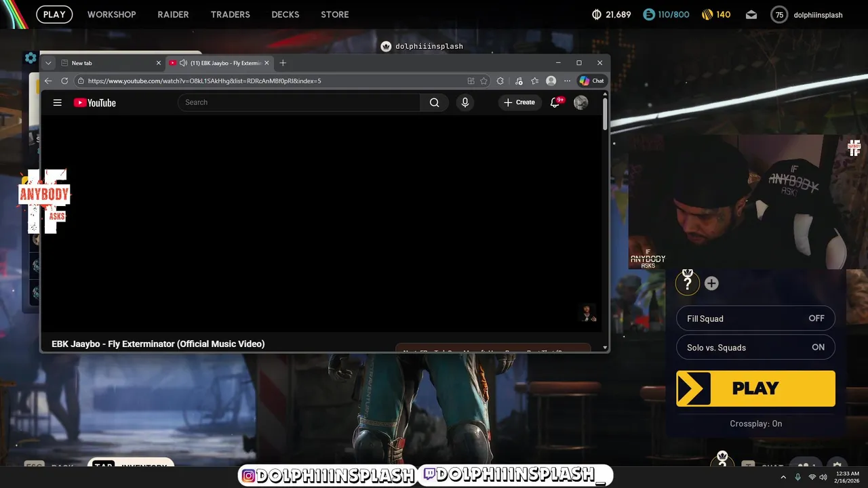Open the TRADERS menu tab
Screen dimensions: 868x488
pos(230,14)
